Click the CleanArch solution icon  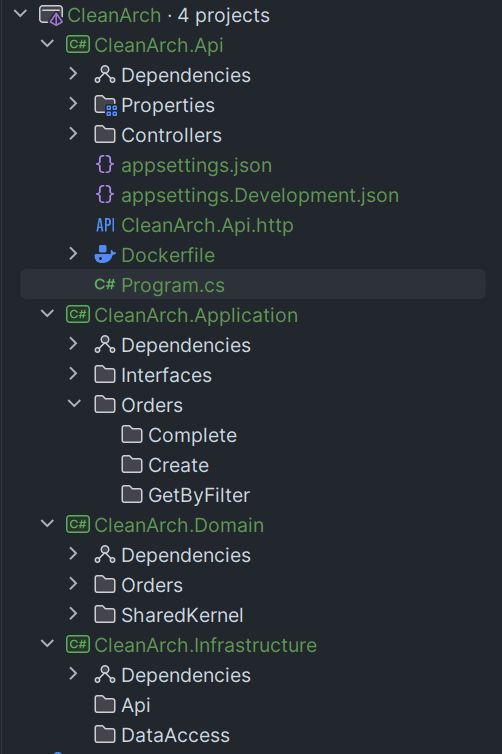click(51, 15)
